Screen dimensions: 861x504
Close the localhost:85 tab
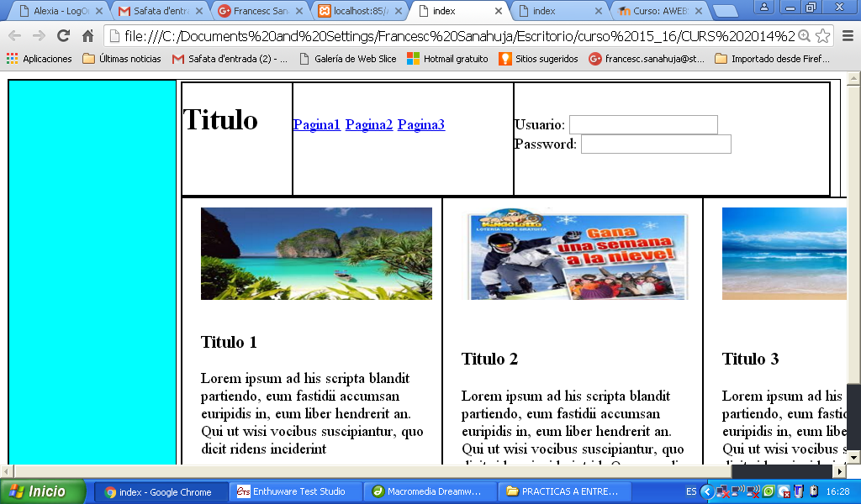click(399, 11)
